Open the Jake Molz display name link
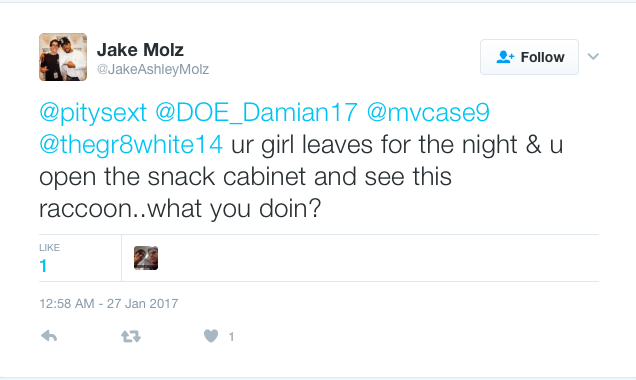 (x=140, y=50)
